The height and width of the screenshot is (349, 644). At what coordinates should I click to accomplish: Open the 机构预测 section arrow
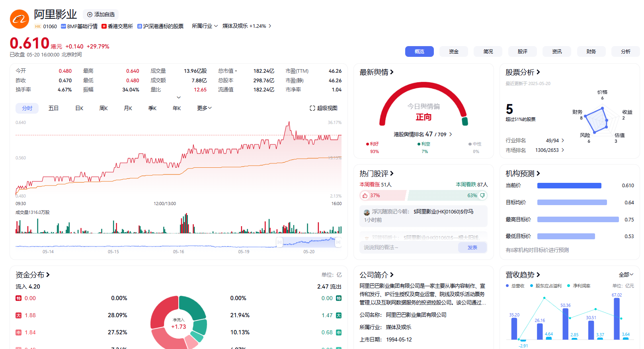(538, 173)
